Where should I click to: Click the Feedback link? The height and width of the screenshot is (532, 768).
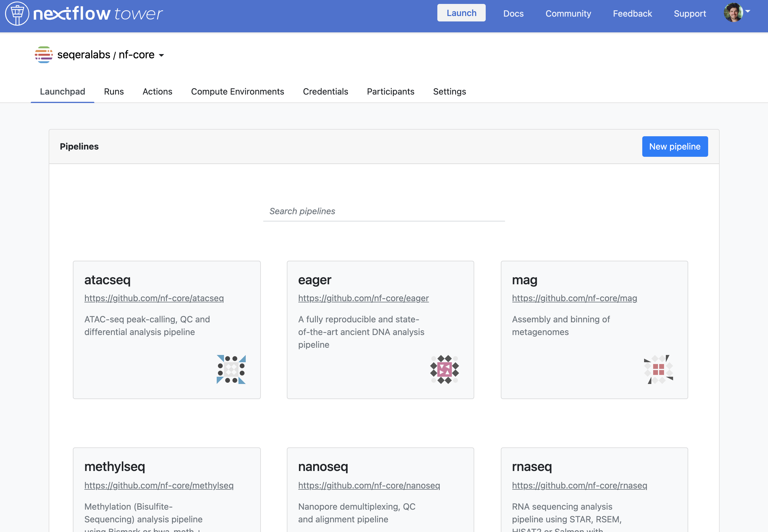pos(632,13)
